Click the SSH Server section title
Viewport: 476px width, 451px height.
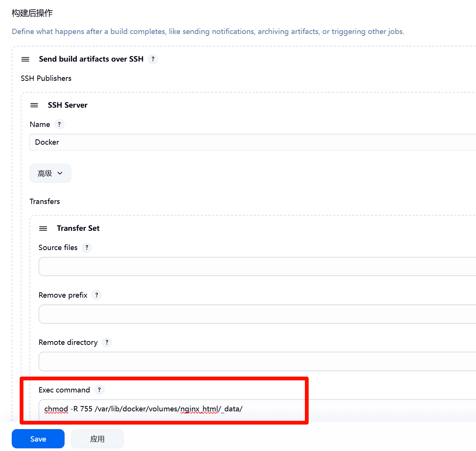(68, 105)
